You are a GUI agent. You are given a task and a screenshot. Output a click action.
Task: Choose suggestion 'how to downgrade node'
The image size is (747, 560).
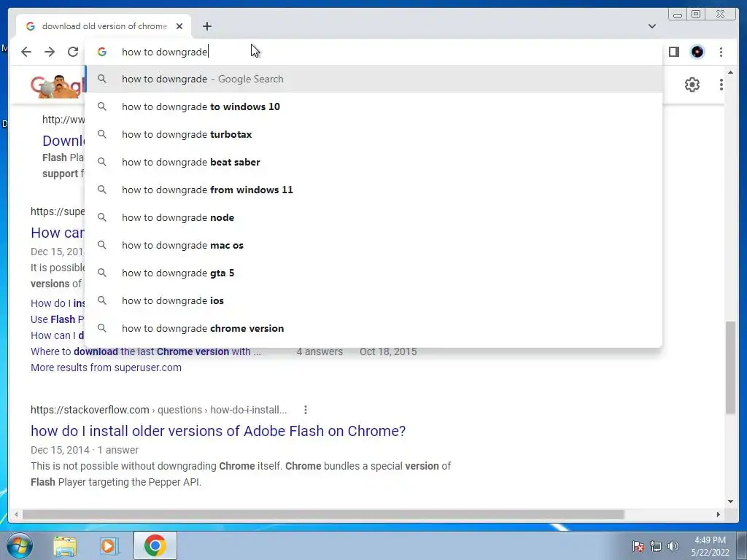click(373, 217)
